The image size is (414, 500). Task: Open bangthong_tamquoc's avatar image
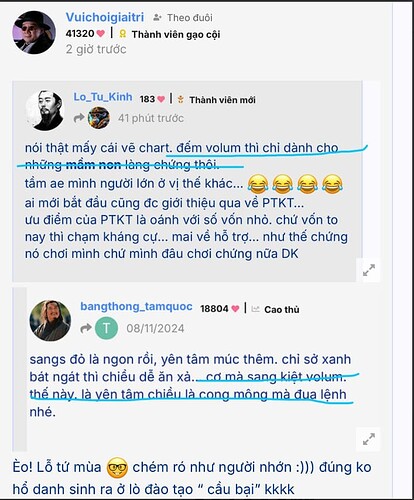click(50, 320)
